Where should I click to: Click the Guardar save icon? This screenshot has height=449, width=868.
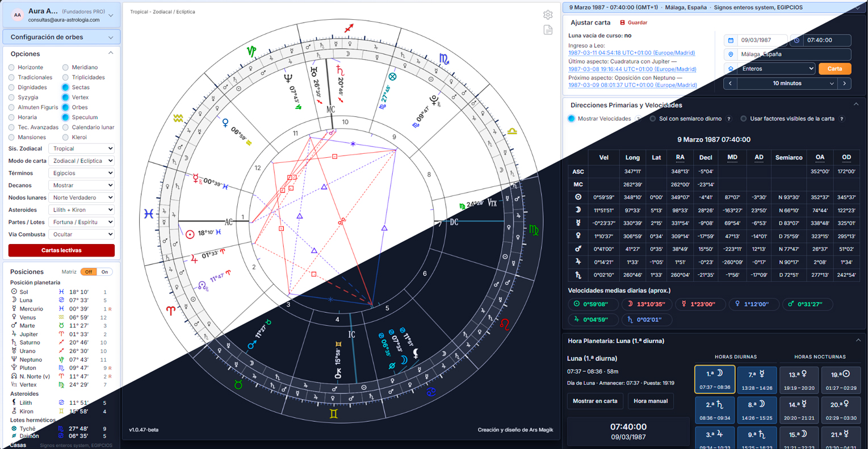[622, 23]
